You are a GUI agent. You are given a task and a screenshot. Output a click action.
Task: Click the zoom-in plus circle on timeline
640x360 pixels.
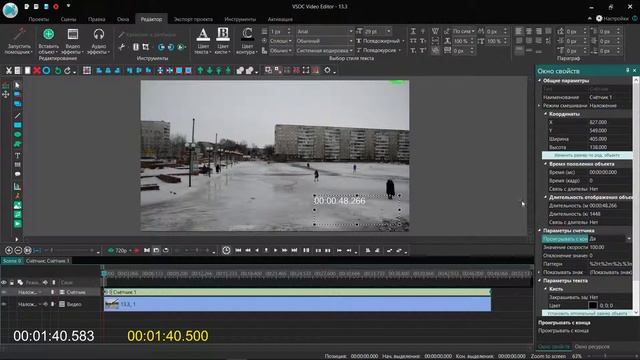tap(9, 250)
